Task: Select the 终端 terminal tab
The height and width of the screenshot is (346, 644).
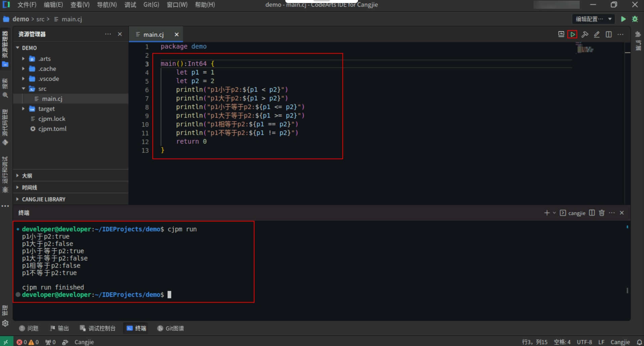Action: 136,328
